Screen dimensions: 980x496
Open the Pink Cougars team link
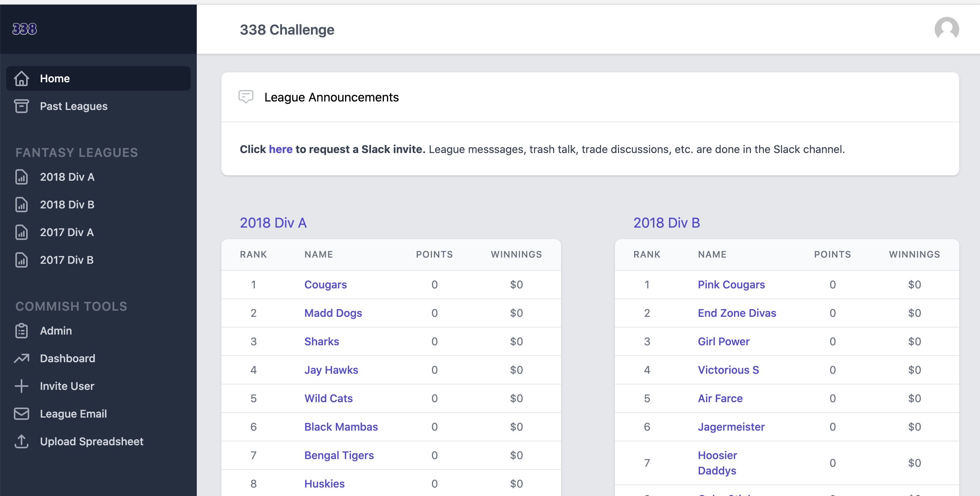coord(731,285)
